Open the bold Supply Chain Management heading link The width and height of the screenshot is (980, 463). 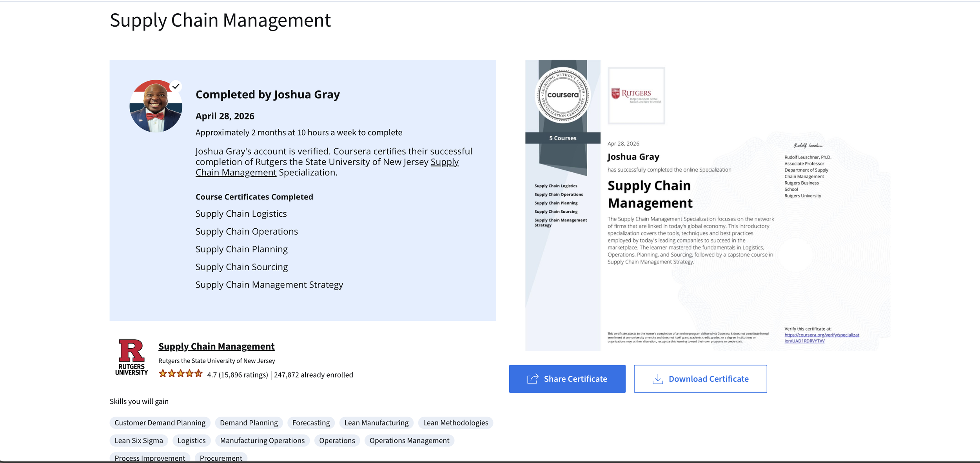(x=216, y=346)
